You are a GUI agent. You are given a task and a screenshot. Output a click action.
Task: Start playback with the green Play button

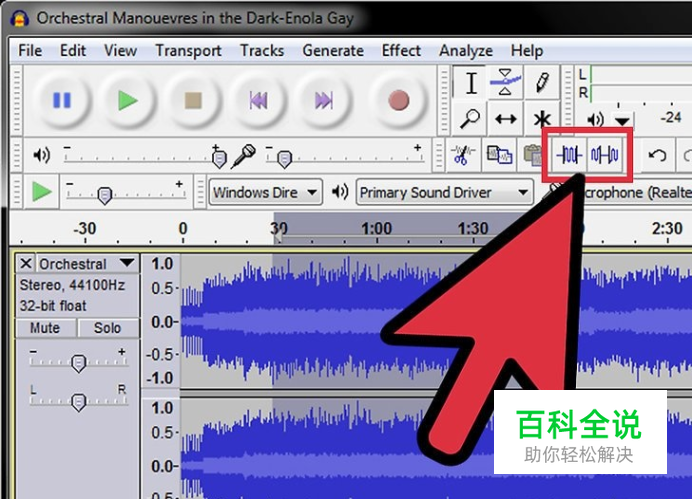point(128,101)
